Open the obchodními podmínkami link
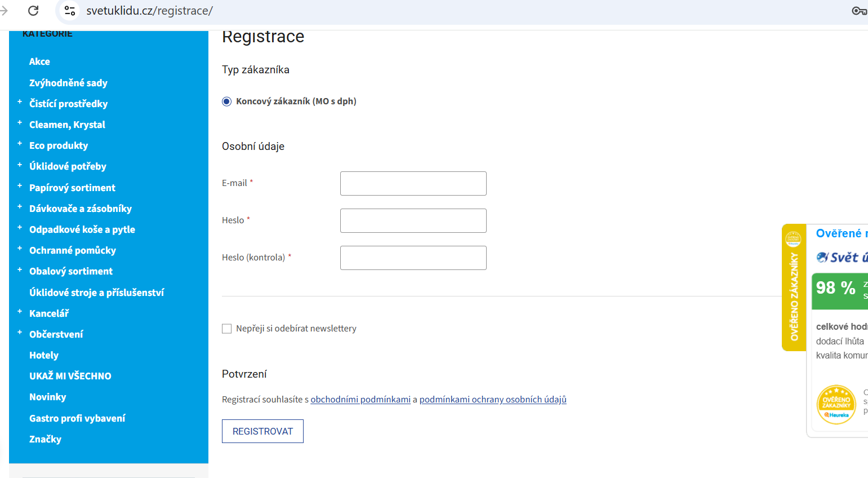 (360, 400)
